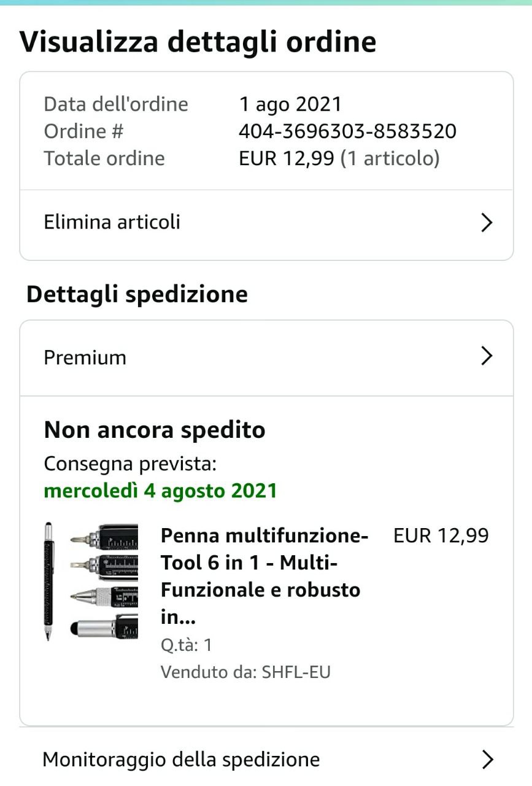
Task: Tap the order date 1 ago 2021
Action: [290, 104]
